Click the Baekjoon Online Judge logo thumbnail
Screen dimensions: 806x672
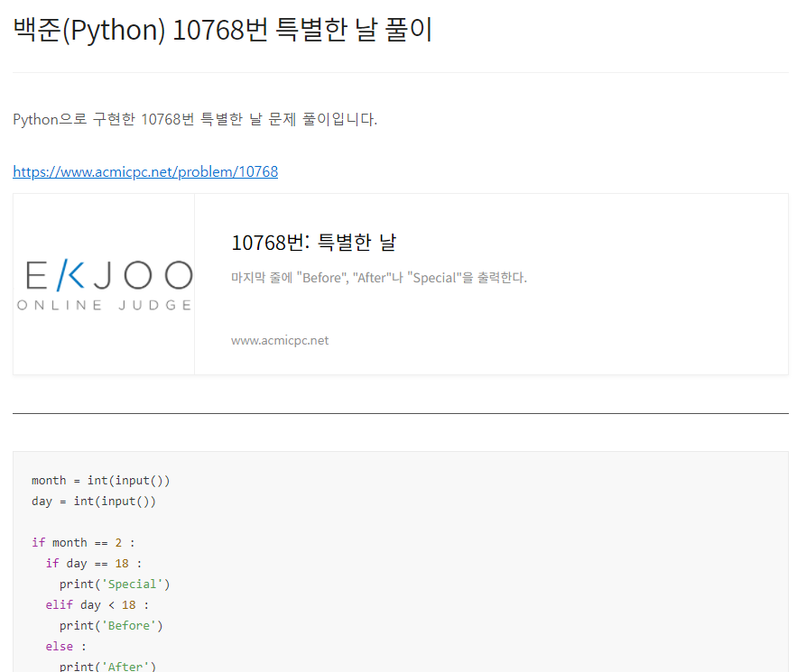point(104,284)
